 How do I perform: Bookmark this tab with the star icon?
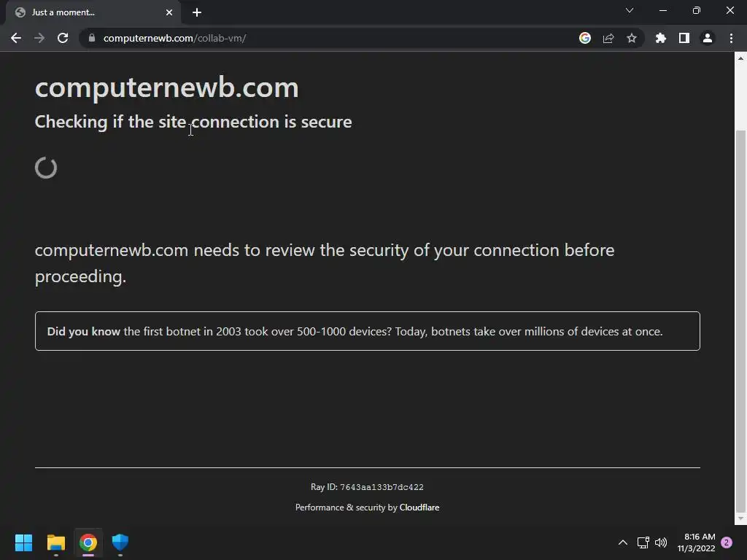tap(632, 38)
